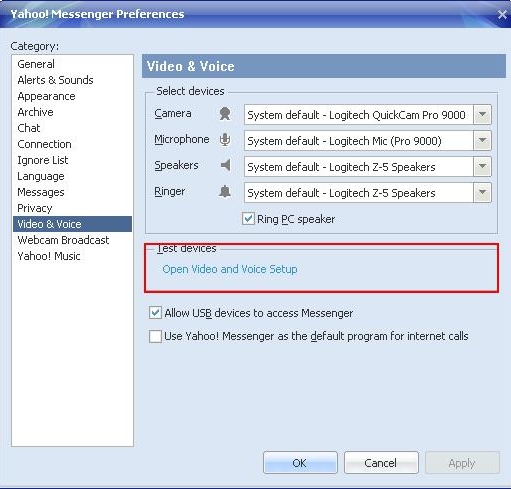Open the Yahoo! Music category
Image resolution: width=511 pixels, height=489 pixels.
tap(49, 256)
